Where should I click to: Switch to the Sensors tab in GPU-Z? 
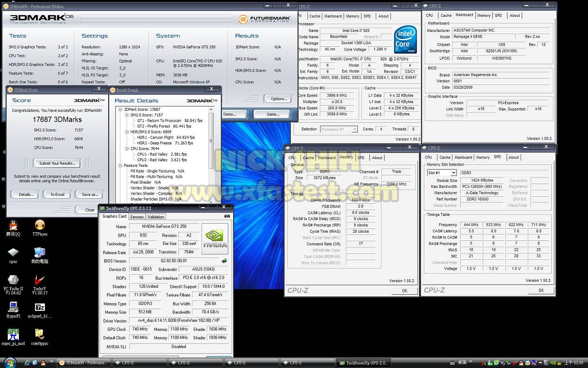pos(137,217)
